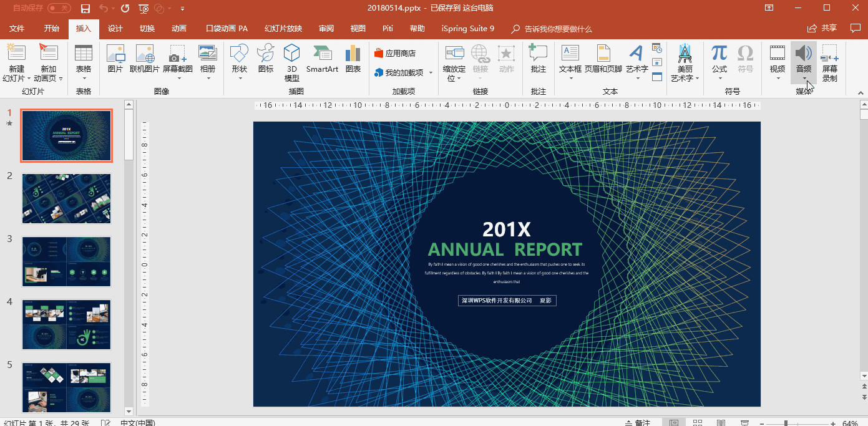Click the zoom slider handle

click(786, 424)
